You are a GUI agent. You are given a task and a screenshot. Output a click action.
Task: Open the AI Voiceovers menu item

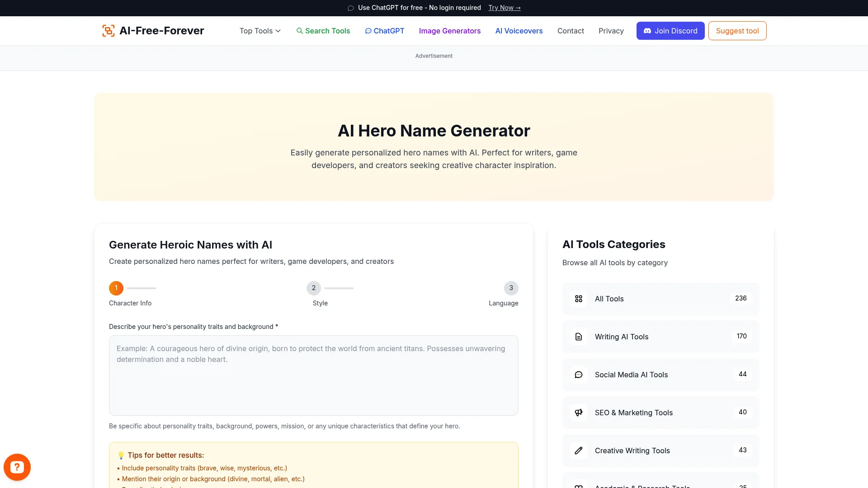click(519, 31)
